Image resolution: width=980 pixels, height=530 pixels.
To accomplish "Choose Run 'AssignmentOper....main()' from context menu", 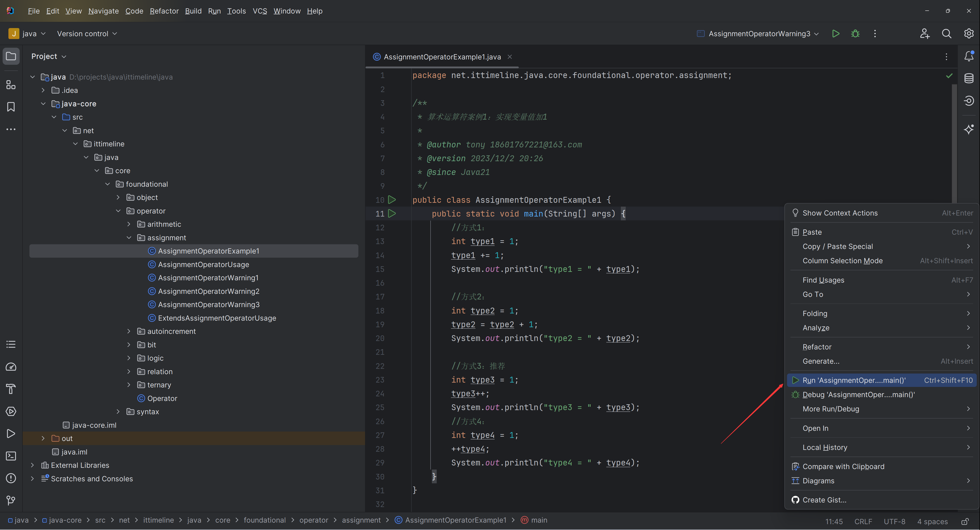I will click(x=882, y=380).
